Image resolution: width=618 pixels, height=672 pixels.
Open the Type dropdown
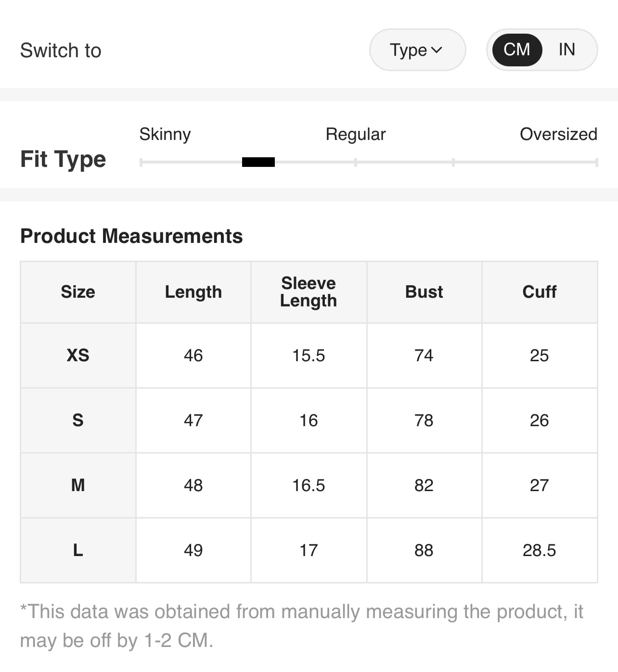(x=417, y=50)
